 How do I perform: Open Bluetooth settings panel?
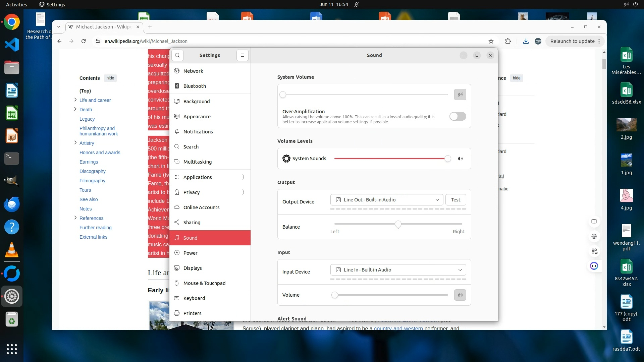point(195,86)
